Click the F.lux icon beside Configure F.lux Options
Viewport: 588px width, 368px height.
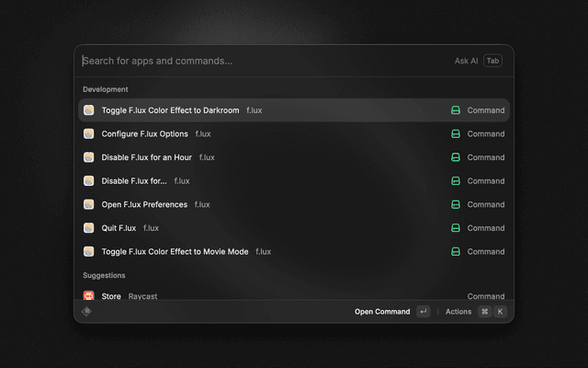pos(89,134)
